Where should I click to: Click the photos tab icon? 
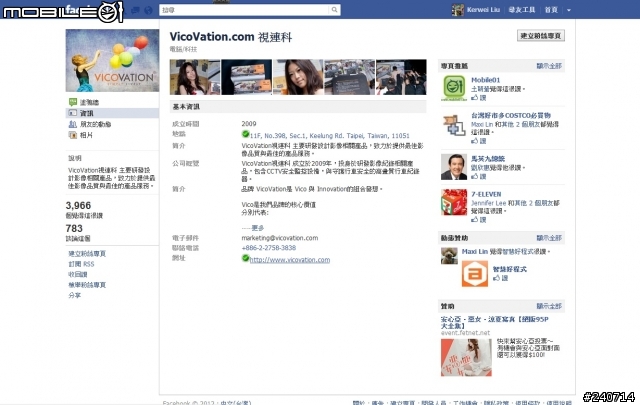[x=73, y=135]
